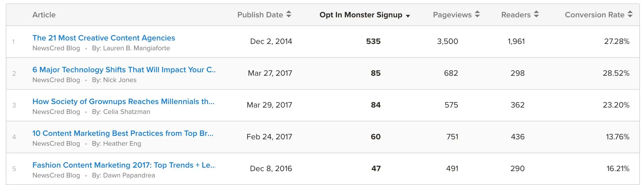Screen dimensions: 644x185
Task: Click the 28.52% conversion rate cell
Action: click(x=616, y=73)
